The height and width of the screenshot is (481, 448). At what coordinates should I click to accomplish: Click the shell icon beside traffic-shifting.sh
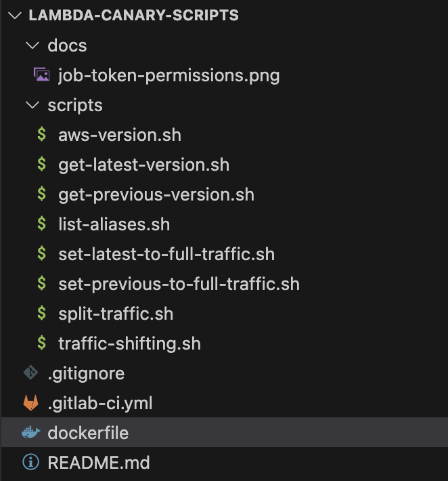[42, 343]
